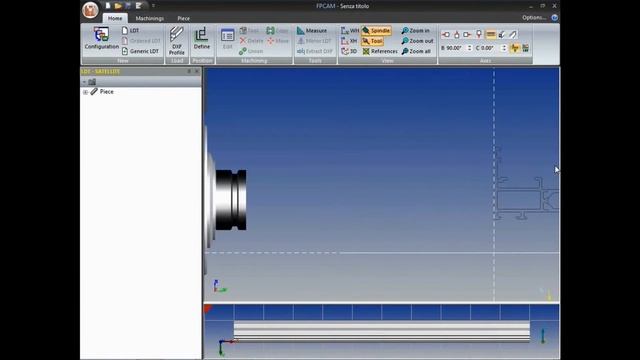Toggle Spindle visibility in View group
Image resolution: width=640 pixels, height=360 pixels.
point(376,31)
